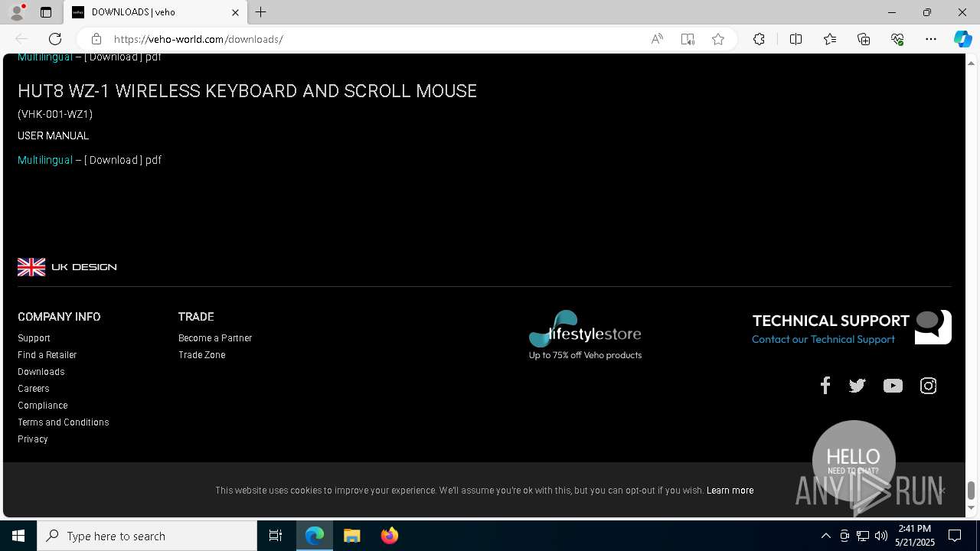The image size is (980, 551).
Task: Open a new tab
Action: point(261,12)
